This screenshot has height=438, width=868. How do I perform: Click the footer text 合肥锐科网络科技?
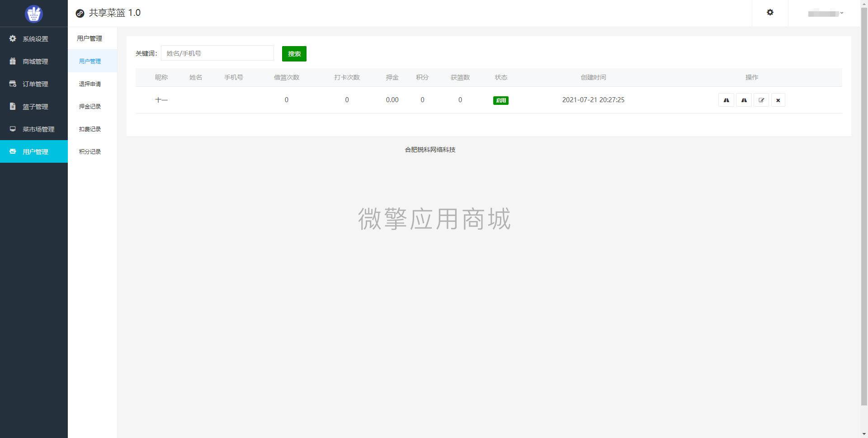point(430,150)
